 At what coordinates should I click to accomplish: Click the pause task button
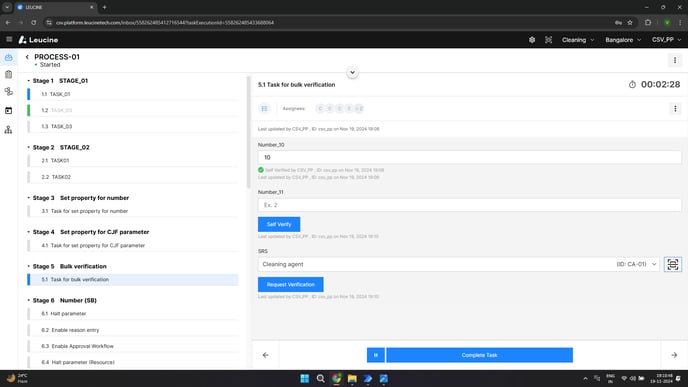click(376, 355)
